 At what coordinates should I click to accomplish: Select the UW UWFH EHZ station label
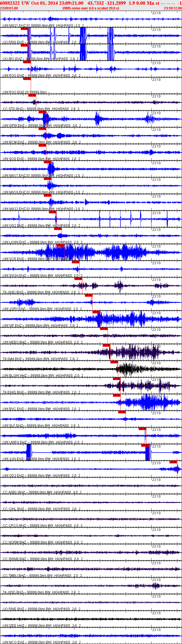(43, 442)
